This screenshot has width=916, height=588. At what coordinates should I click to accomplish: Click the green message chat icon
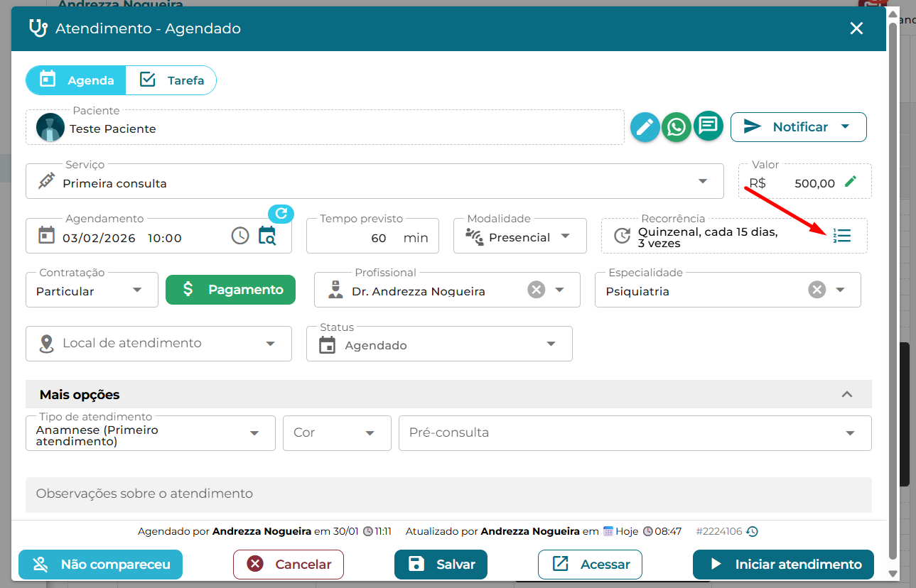click(708, 126)
